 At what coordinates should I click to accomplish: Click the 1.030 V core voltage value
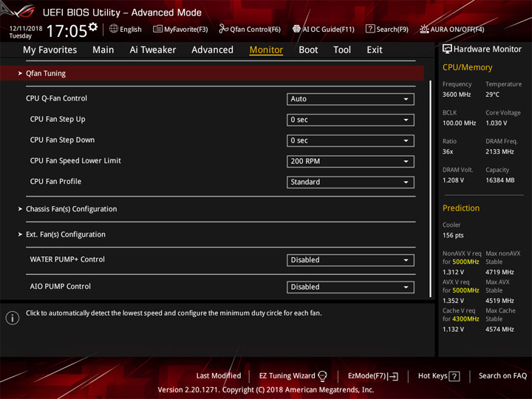click(496, 123)
